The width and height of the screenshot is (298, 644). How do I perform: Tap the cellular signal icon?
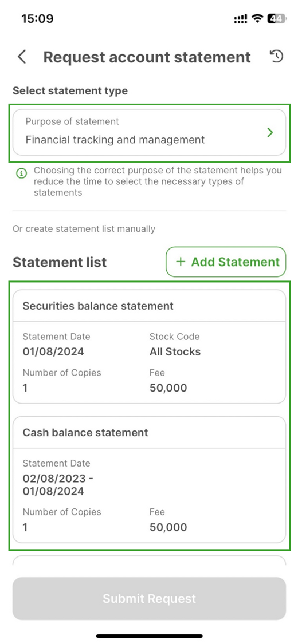pyautogui.click(x=241, y=19)
